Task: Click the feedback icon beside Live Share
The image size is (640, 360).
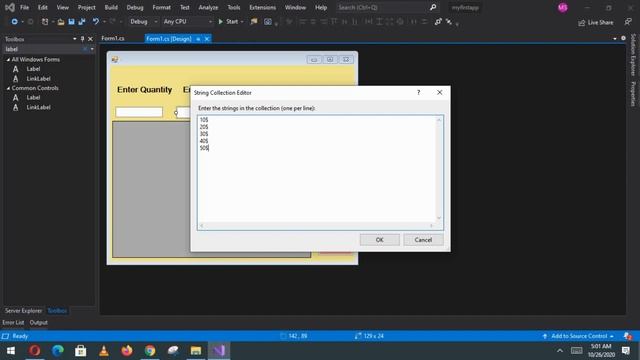Action: point(628,22)
